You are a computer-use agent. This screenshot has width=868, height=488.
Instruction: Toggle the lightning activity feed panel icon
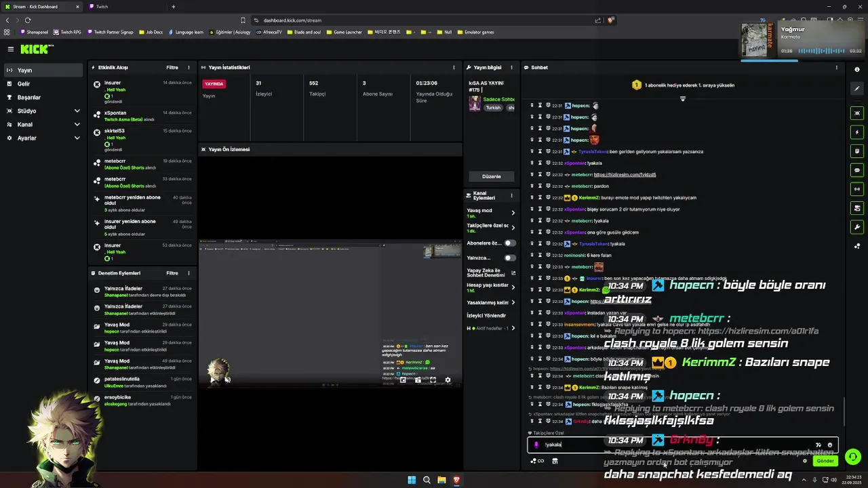pyautogui.click(x=857, y=132)
